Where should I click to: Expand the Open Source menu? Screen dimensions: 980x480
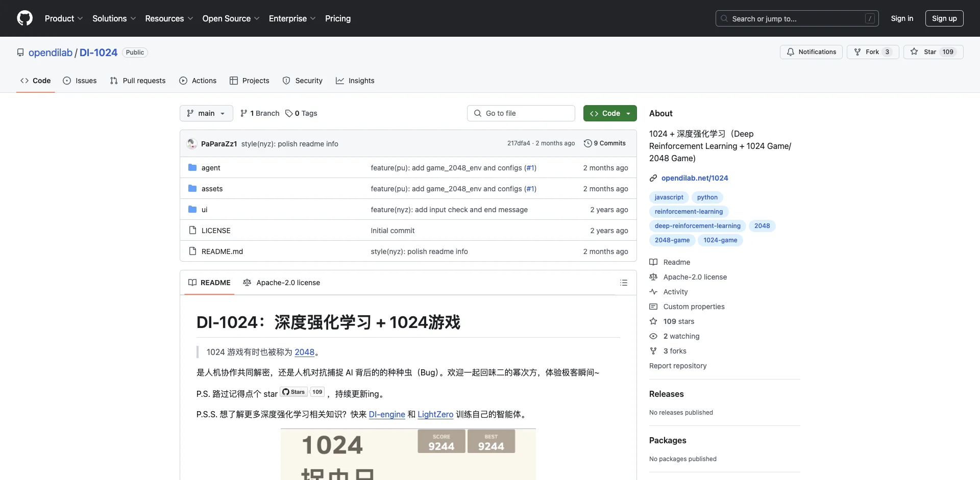click(x=231, y=18)
